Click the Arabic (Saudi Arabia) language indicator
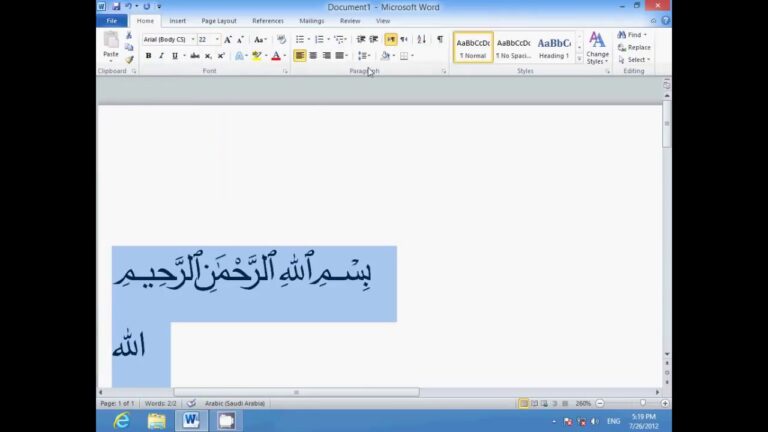The width and height of the screenshot is (768, 432). coord(235,403)
